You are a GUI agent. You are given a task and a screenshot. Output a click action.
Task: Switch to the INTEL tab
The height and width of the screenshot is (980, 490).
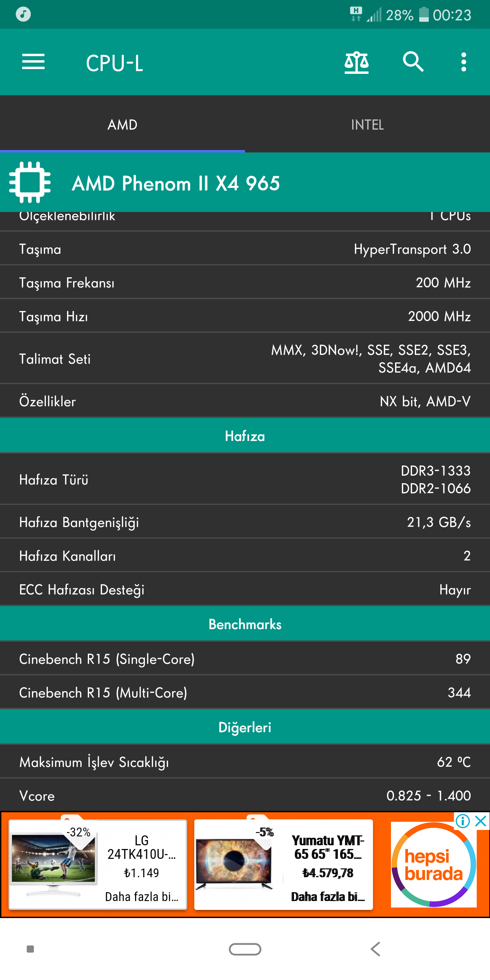tap(367, 125)
